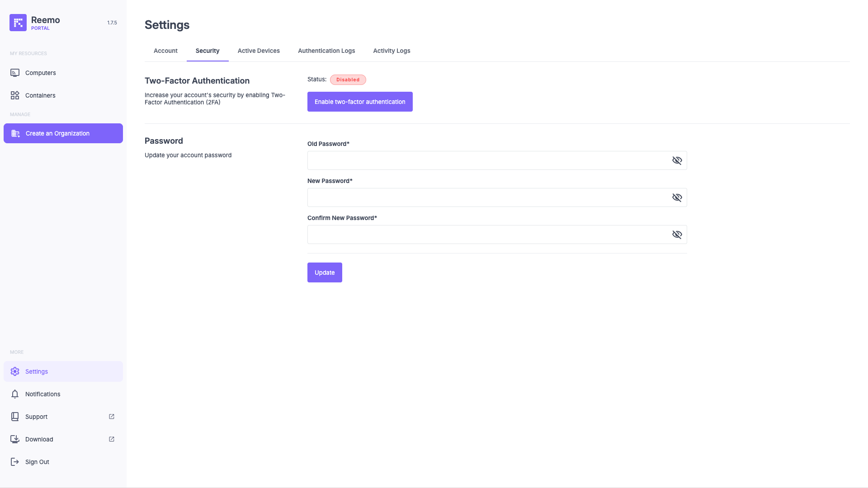Click the Create an Organization building icon

tap(15, 133)
